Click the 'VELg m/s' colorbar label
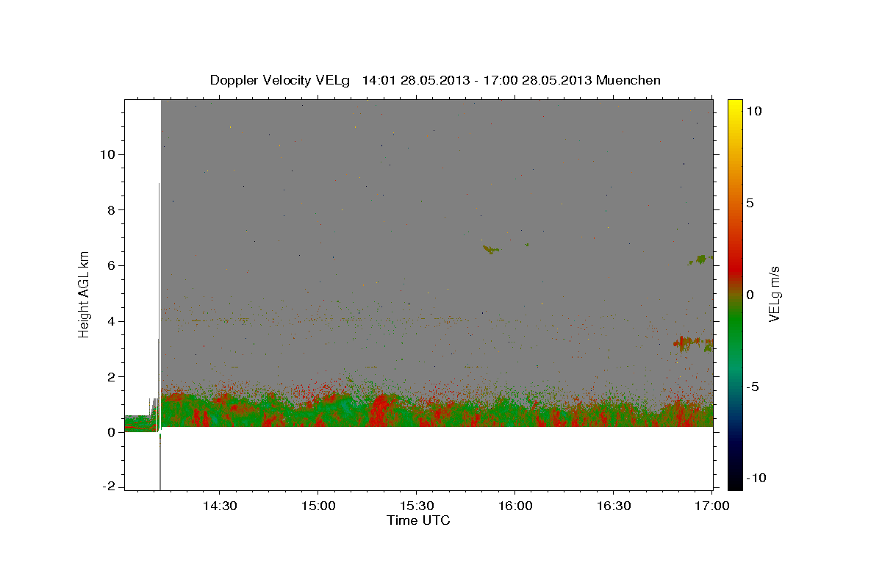Viewport: 882px width, 588px height. [x=774, y=293]
